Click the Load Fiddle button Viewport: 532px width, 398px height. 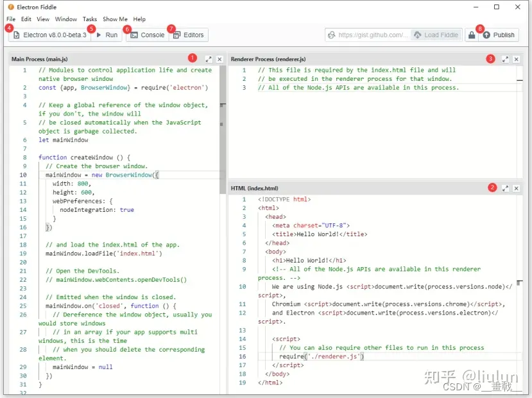coord(436,35)
